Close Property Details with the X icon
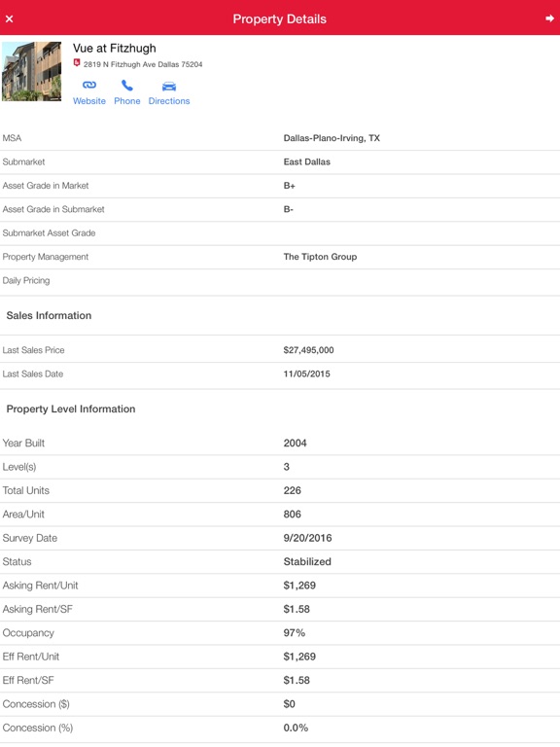Viewport: 560px width, 747px height. click(x=9, y=19)
